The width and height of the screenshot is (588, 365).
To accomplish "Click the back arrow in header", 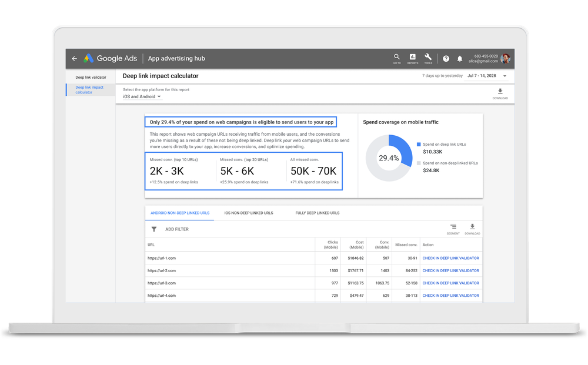I will (x=74, y=59).
